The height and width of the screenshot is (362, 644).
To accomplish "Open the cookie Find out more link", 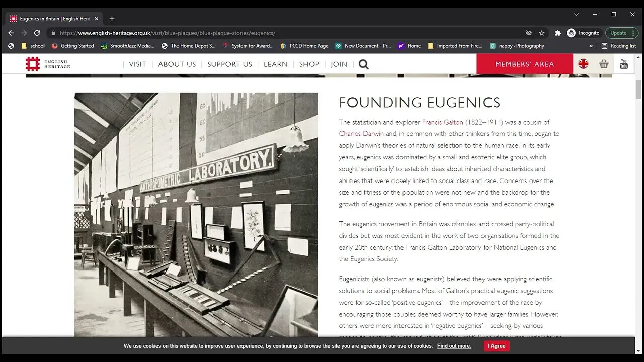I will [454, 346].
